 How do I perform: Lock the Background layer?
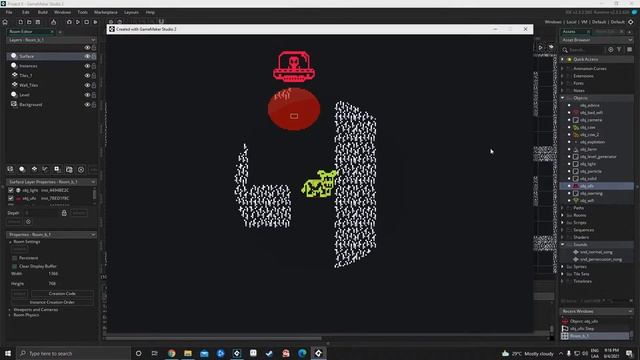click(x=94, y=105)
